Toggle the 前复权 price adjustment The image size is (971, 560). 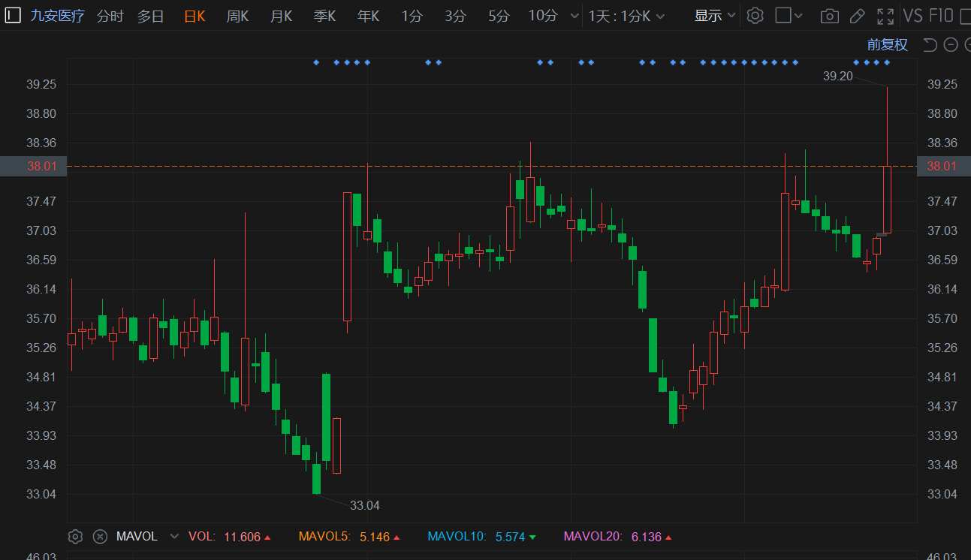pos(887,45)
